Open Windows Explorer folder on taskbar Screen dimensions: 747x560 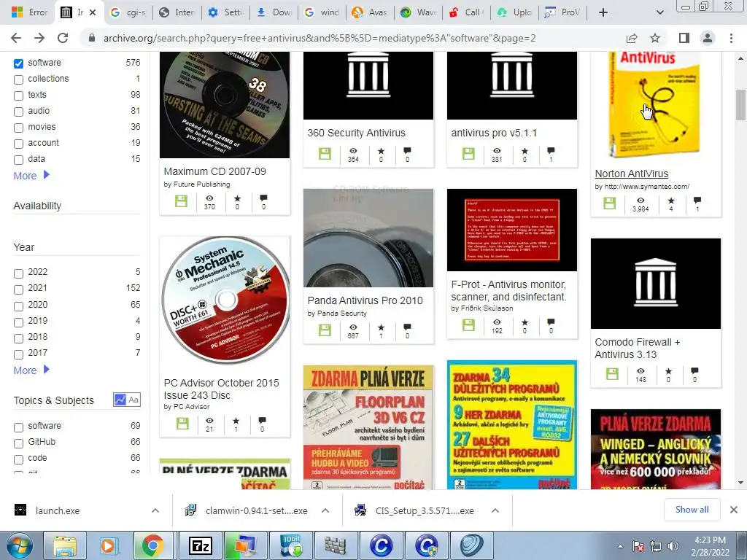pos(65,545)
